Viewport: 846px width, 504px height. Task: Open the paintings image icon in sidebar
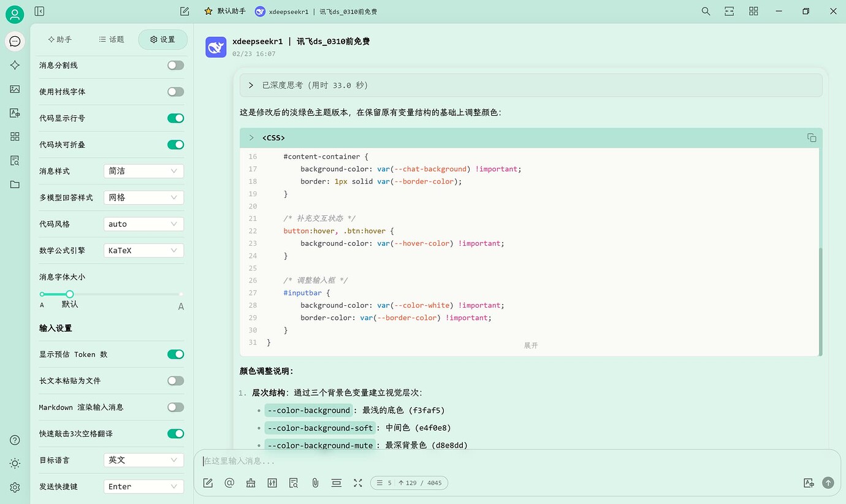[x=15, y=89]
